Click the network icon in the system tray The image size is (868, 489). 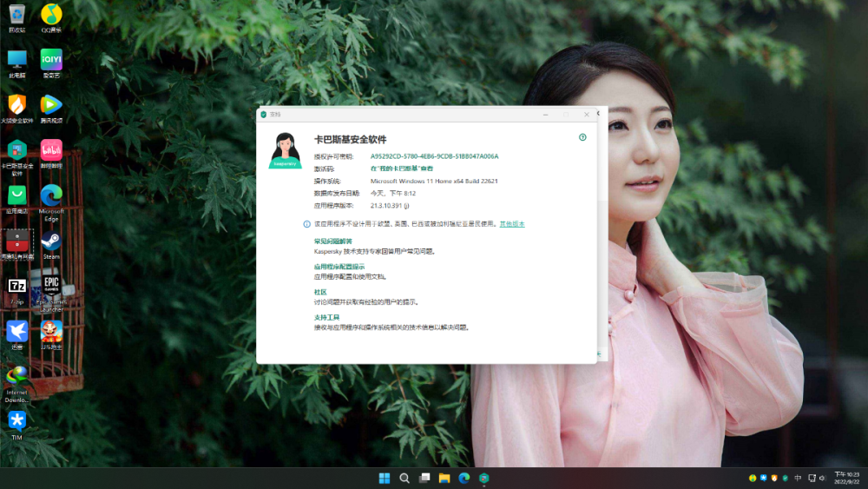[x=812, y=478]
